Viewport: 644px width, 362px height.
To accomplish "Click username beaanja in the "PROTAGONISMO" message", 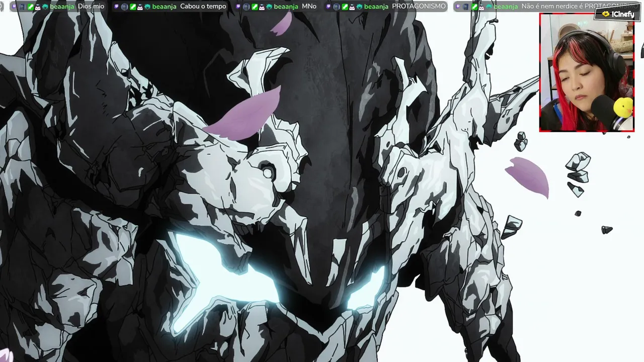I will [376, 7].
